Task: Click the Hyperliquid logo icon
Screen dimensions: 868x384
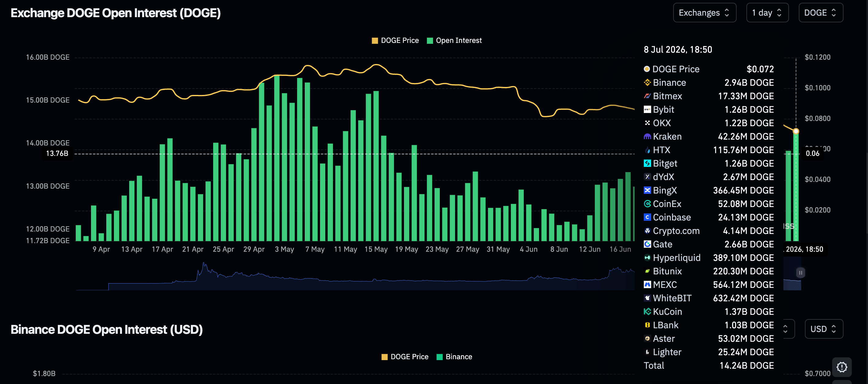Action: click(647, 258)
